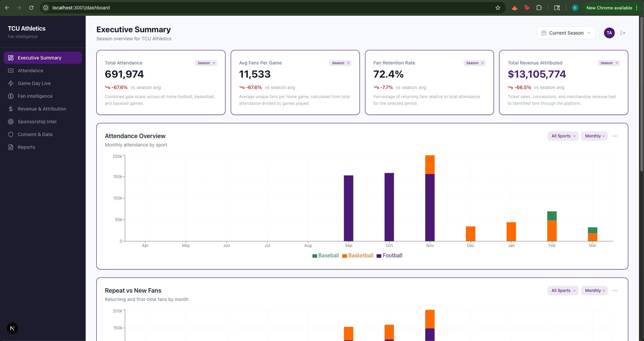Click the Fan Intelligence brain icon
Image resolution: width=644 pixels, height=341 pixels.
11,96
